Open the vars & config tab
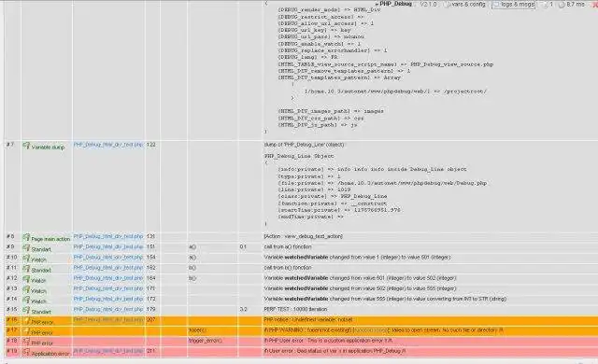This screenshot has width=598, height=364. 465,5
